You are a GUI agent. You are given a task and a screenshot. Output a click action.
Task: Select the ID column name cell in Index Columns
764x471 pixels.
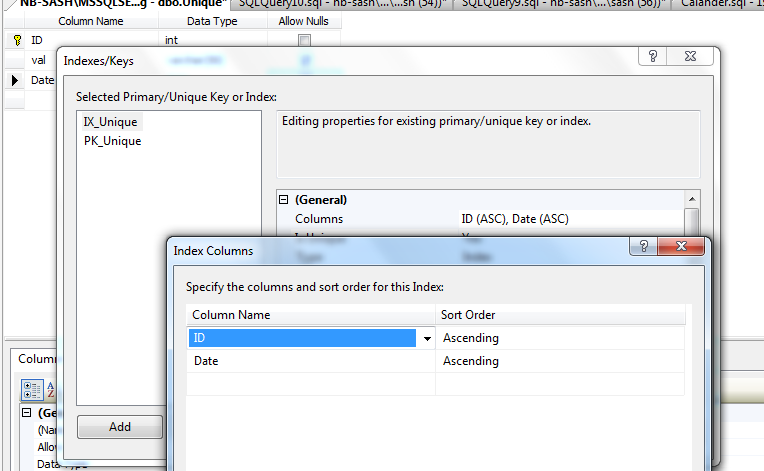coord(302,338)
